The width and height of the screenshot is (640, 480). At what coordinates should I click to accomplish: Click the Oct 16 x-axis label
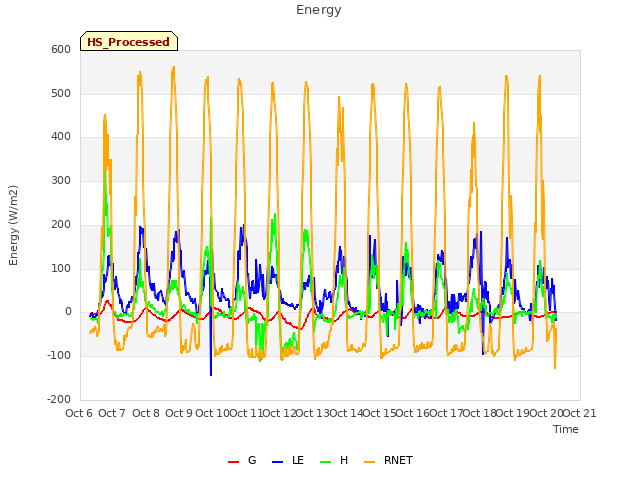click(413, 413)
